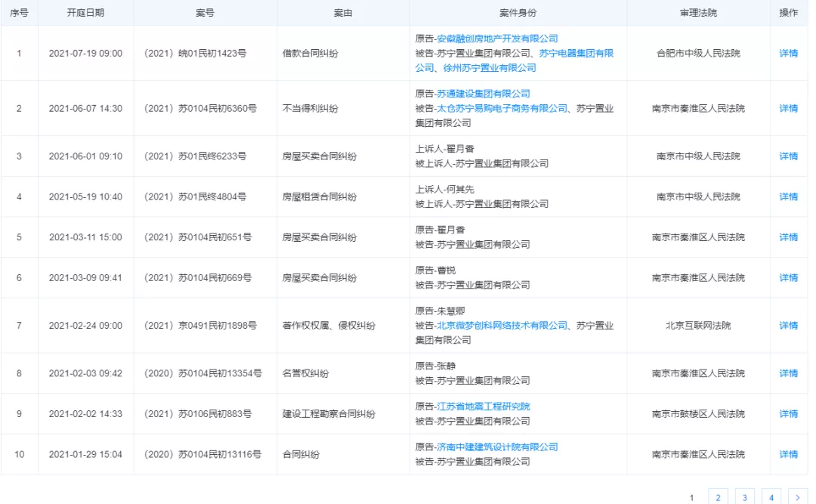Go to page 2 of results
The image size is (816, 504).
click(x=718, y=497)
